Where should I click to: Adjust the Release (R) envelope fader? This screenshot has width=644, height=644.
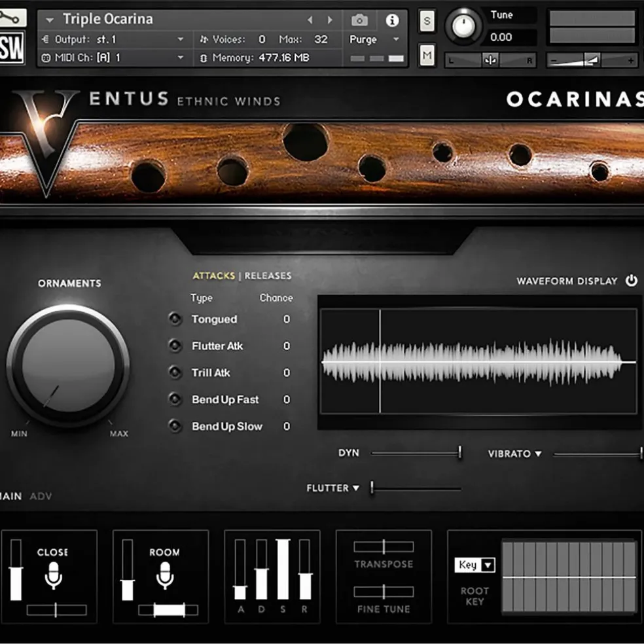305,569
